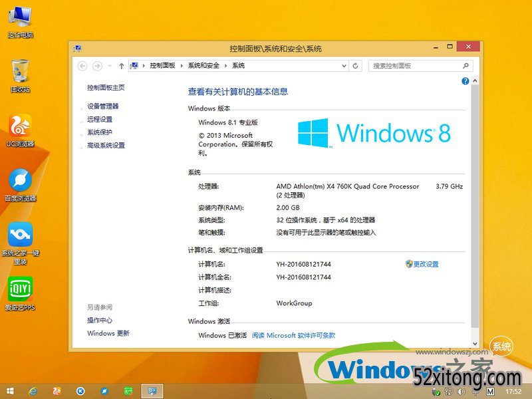
Task: Open the Windows 更新 link
Action: [108, 333]
